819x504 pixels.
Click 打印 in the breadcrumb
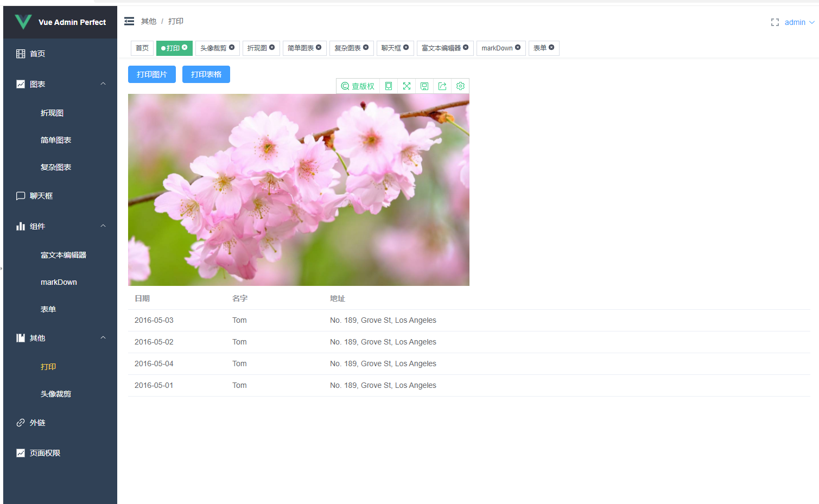point(176,21)
